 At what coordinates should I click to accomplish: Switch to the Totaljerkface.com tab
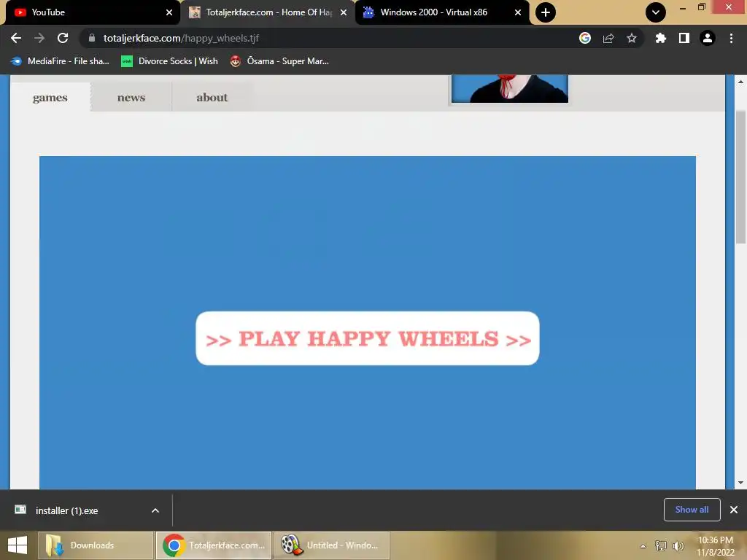(x=268, y=12)
